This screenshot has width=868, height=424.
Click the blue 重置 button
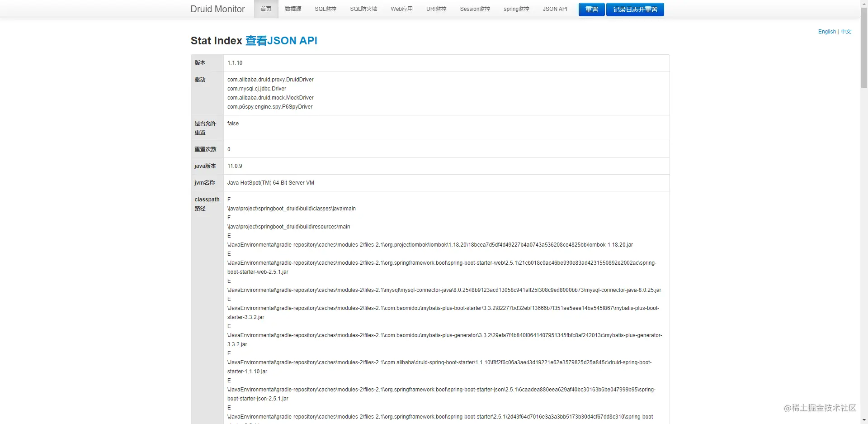(591, 10)
